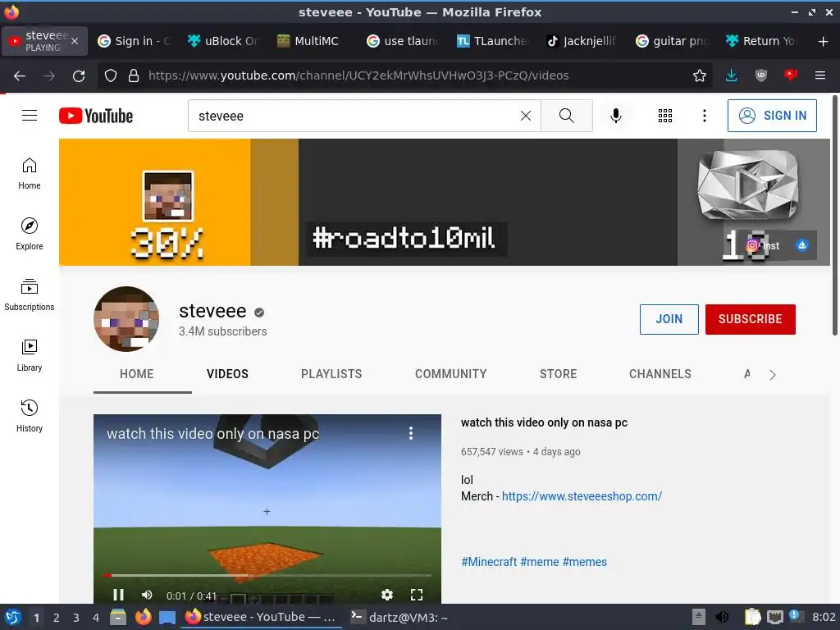Switch to the HOME channel tab
The image size is (840, 630).
(137, 374)
